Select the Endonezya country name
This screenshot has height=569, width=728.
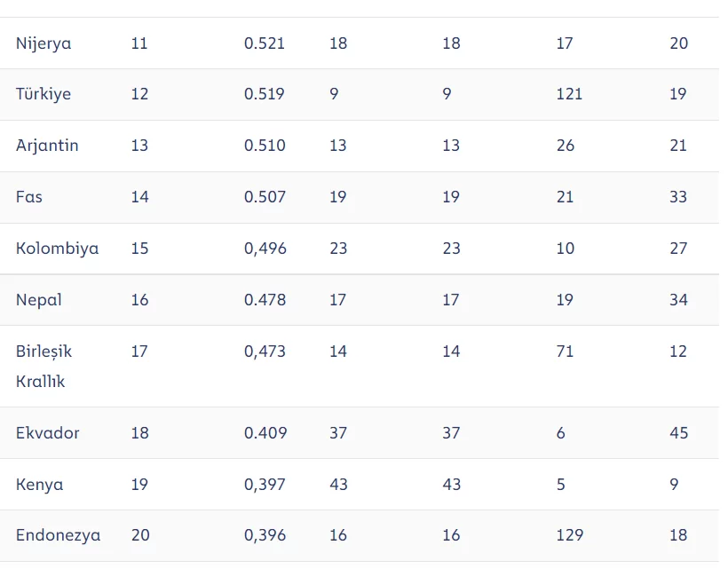[58, 535]
